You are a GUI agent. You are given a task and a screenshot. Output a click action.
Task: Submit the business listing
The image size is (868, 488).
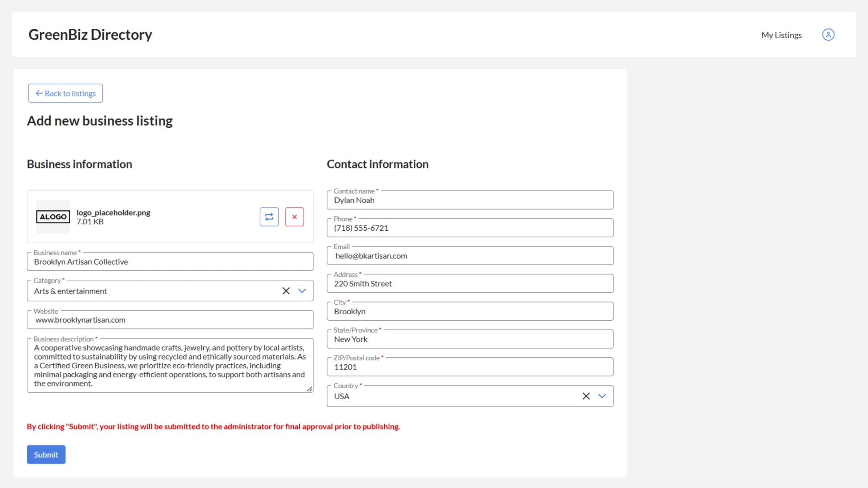click(x=46, y=454)
